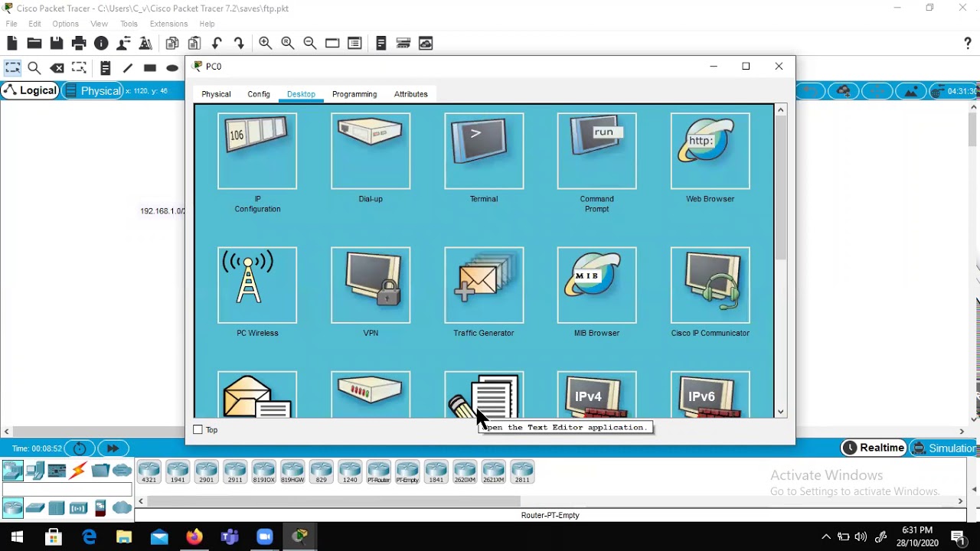Open the MIB Browser app
This screenshot has height=551, width=980.
pyautogui.click(x=597, y=285)
